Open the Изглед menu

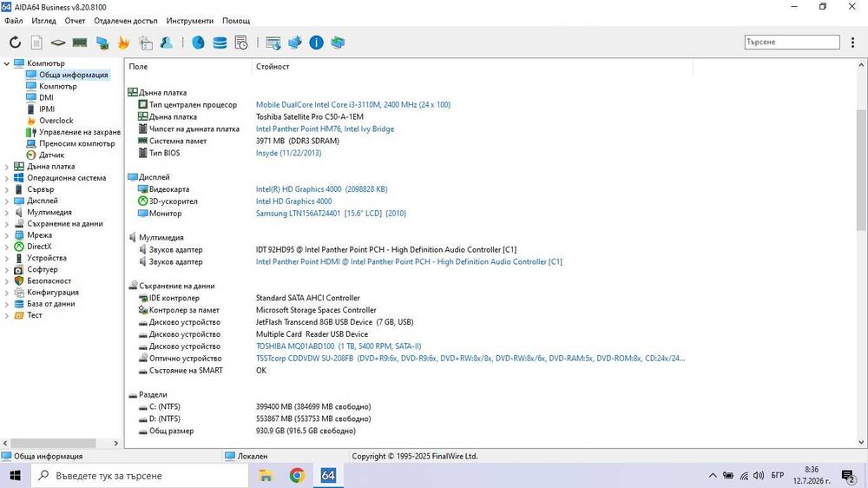[x=43, y=21]
